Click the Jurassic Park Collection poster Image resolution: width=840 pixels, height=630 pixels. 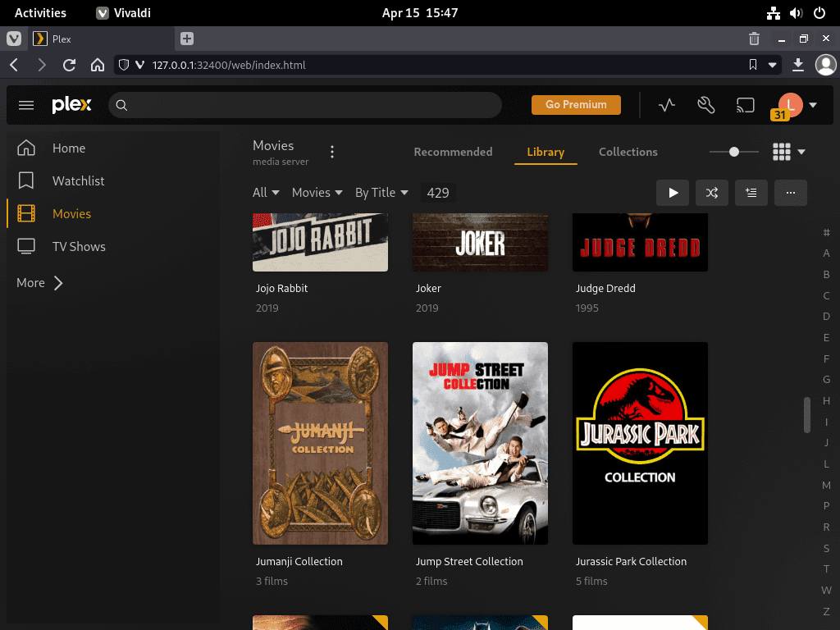coord(640,443)
